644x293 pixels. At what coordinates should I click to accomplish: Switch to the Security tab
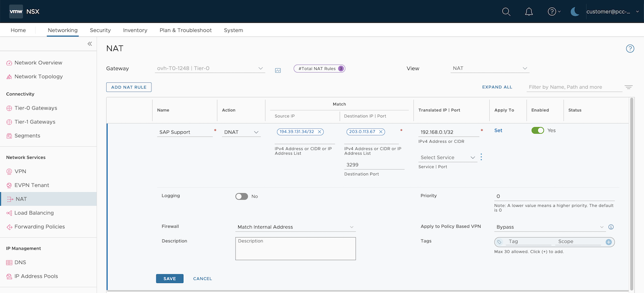[100, 30]
